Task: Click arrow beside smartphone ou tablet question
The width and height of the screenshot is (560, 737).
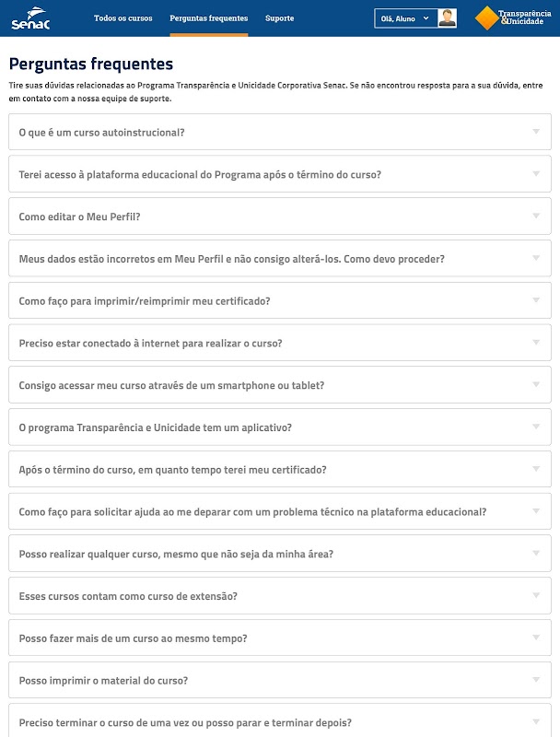Action: (x=536, y=385)
